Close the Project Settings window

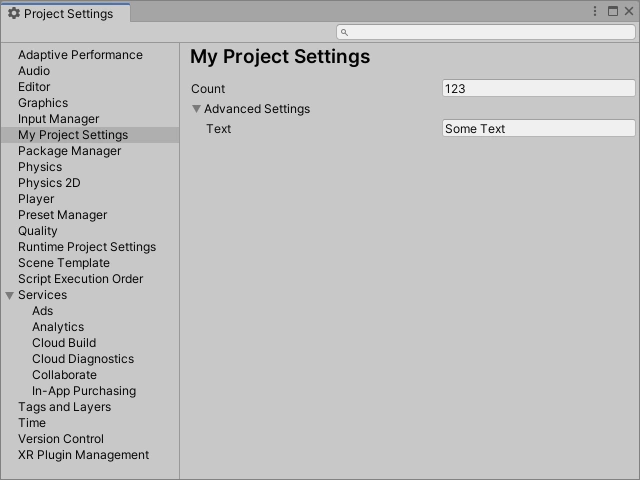point(628,12)
